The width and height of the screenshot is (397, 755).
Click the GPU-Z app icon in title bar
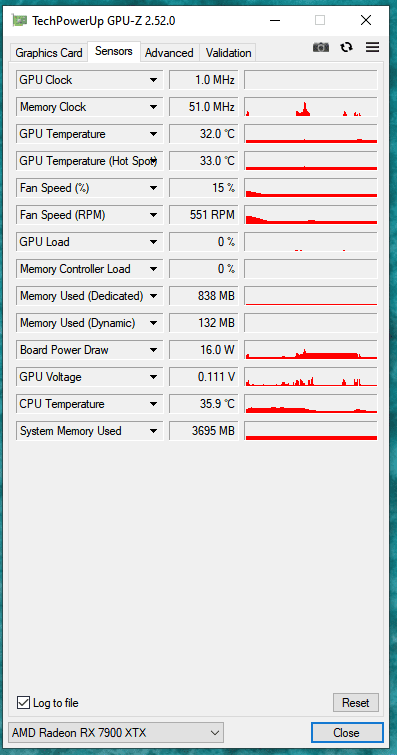pos(19,20)
